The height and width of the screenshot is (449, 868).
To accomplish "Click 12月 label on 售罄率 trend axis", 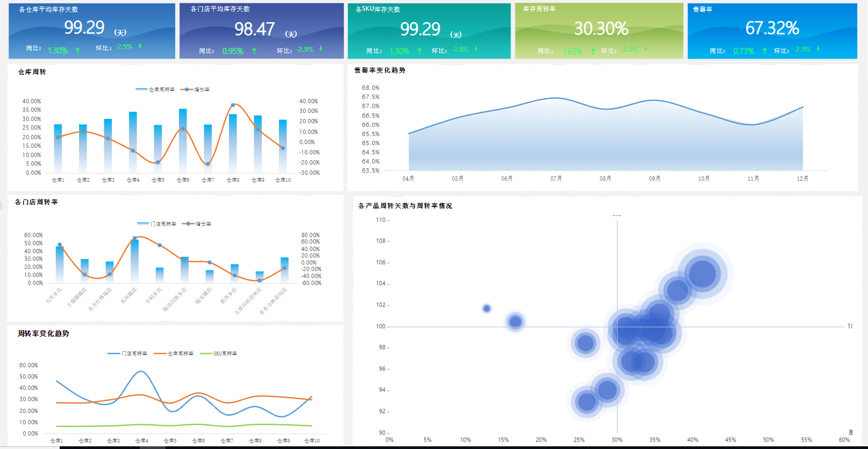I will tap(802, 179).
